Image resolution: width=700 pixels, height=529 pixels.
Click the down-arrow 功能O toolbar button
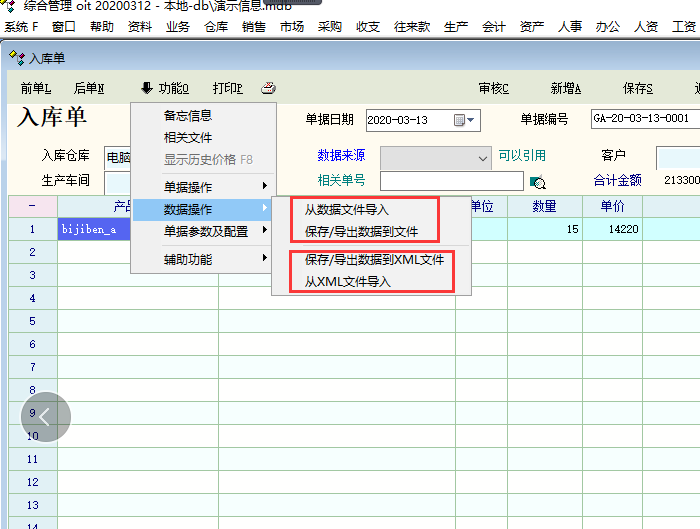coord(165,88)
